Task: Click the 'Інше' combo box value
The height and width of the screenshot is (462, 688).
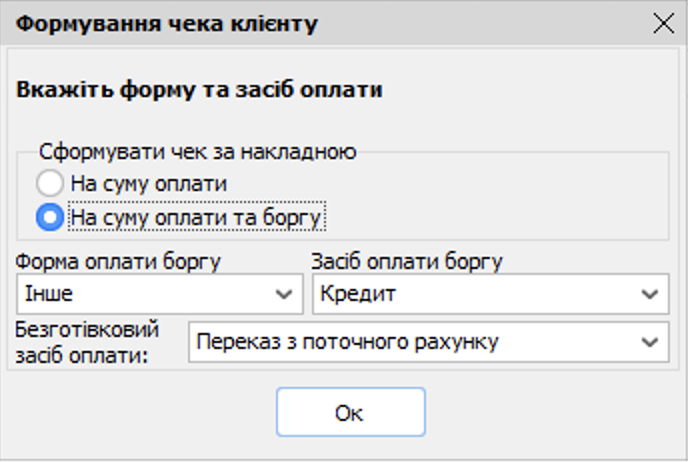Action: (140, 295)
